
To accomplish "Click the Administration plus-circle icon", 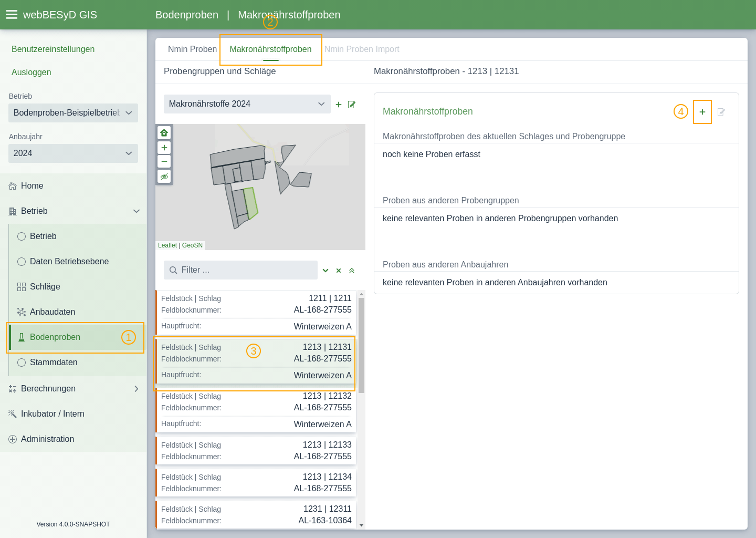I will point(13,439).
